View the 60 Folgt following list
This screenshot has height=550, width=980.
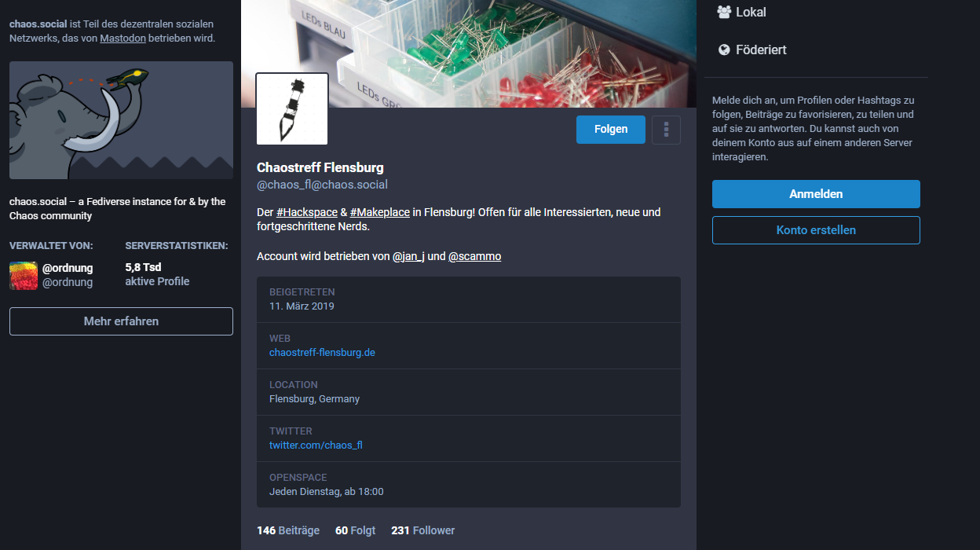[x=355, y=530]
